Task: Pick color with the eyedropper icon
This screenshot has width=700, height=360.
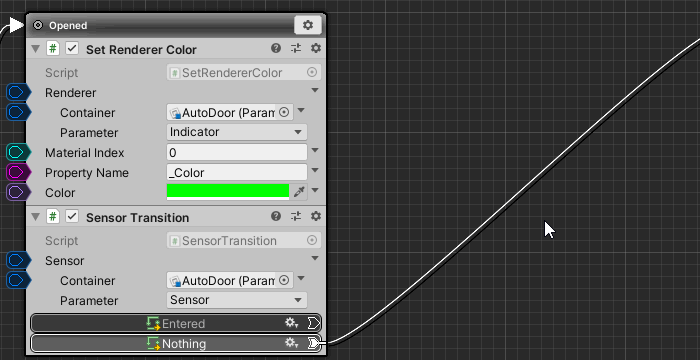Action: click(299, 192)
